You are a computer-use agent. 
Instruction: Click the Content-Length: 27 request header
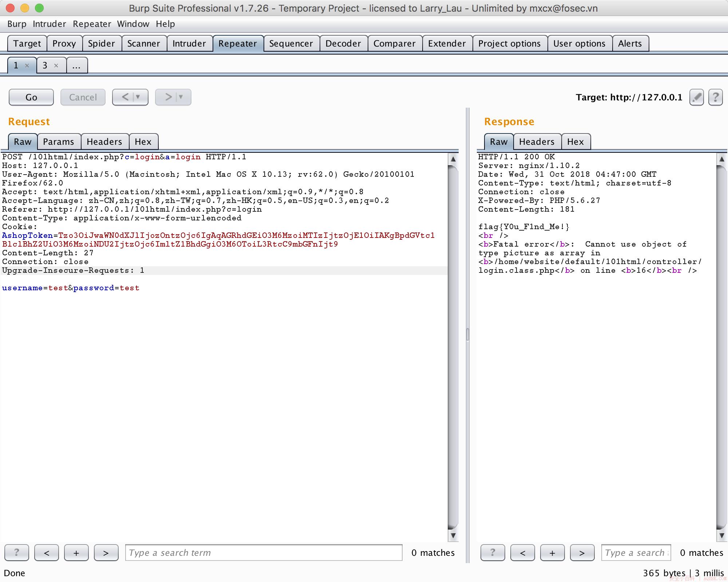coord(48,253)
